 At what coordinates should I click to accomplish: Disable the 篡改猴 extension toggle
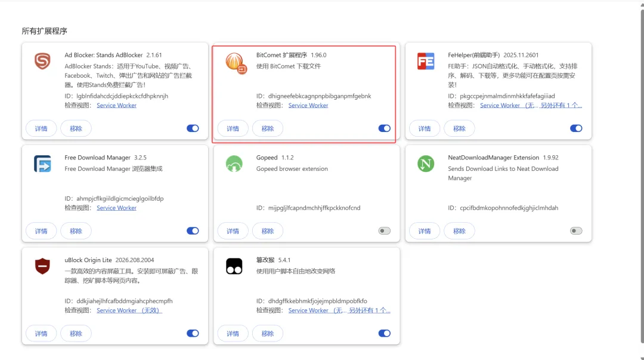point(385,333)
